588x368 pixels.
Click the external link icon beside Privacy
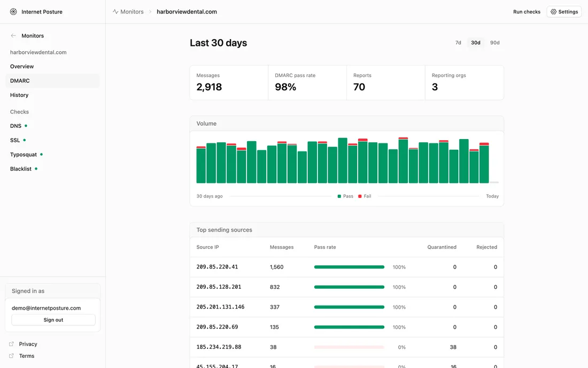coord(12,344)
